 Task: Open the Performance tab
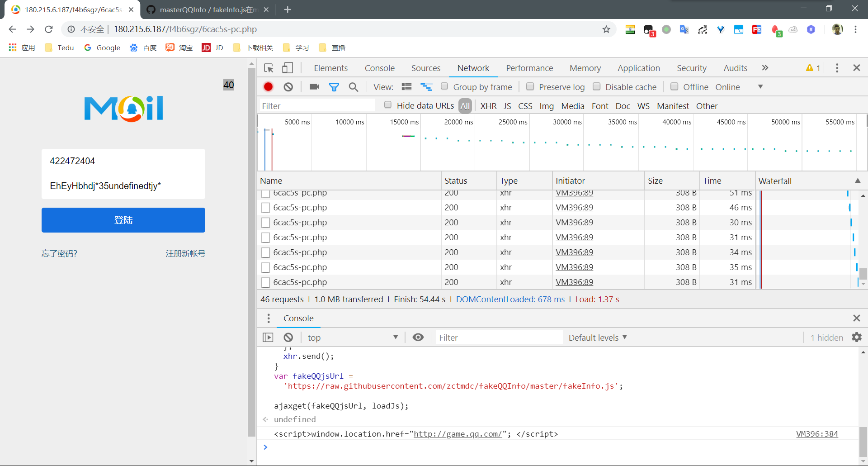click(529, 68)
